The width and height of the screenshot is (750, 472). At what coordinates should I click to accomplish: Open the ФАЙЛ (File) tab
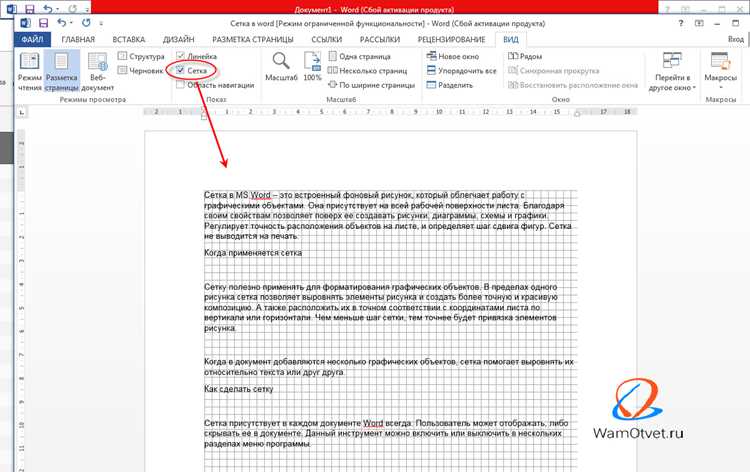[32, 39]
